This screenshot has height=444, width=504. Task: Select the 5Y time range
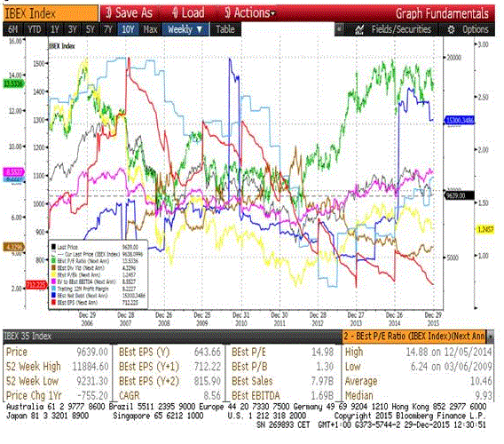[x=90, y=29]
